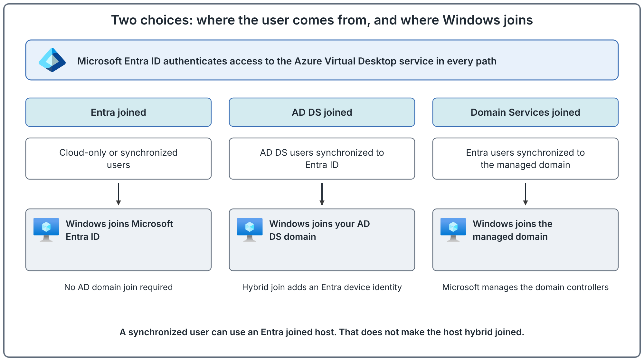
Task: Click the Cloud-only or synchronized users box
Action: pos(118,159)
